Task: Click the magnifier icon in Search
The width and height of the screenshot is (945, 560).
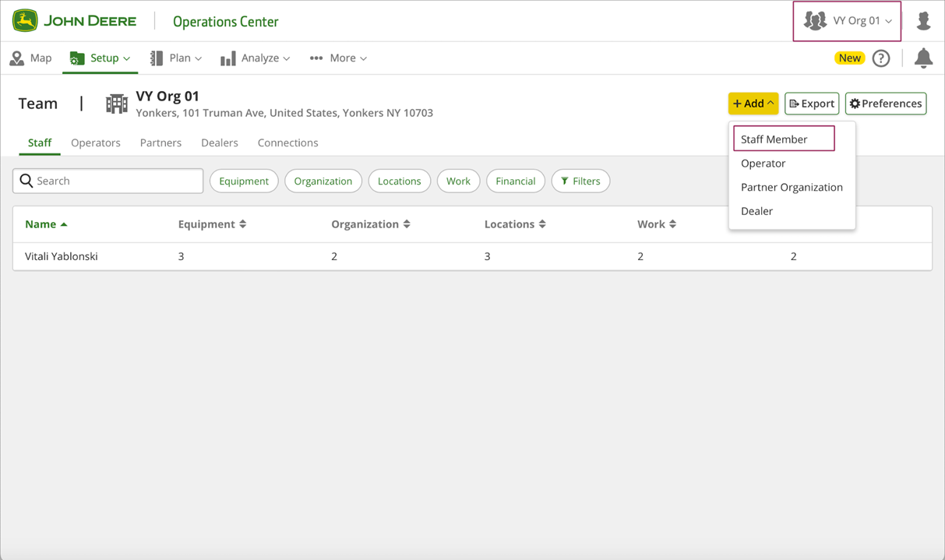Action: [26, 181]
